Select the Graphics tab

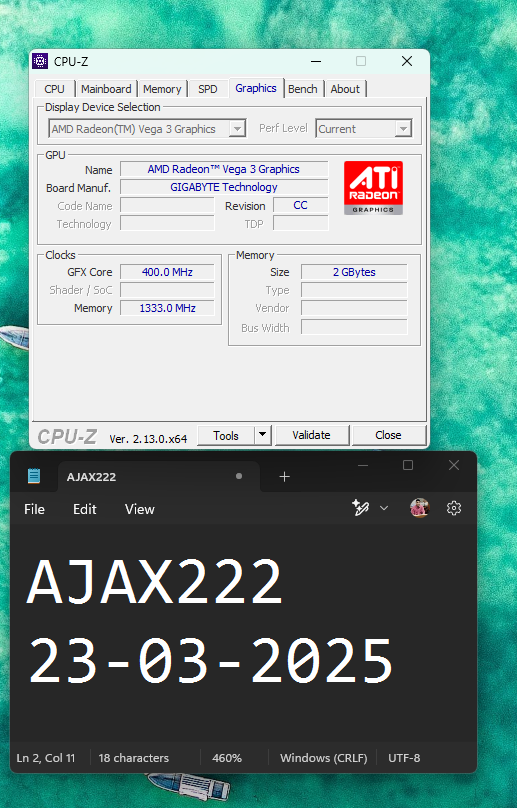pyautogui.click(x=256, y=88)
